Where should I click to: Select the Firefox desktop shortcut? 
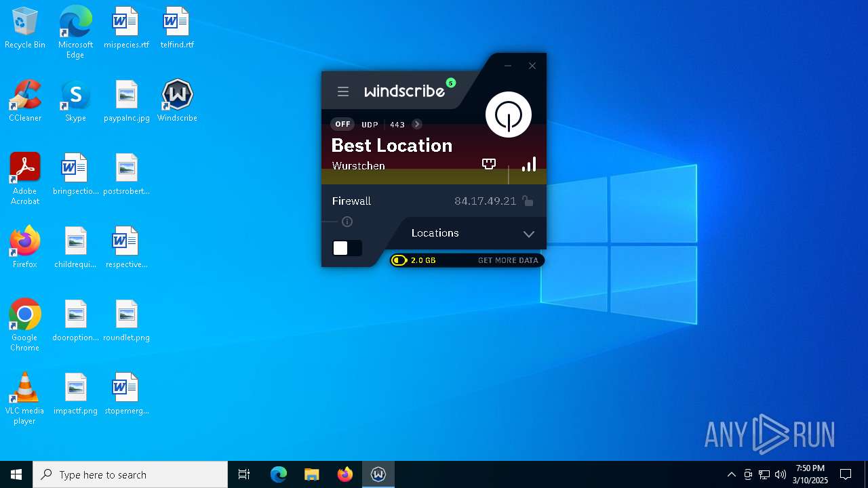25,248
